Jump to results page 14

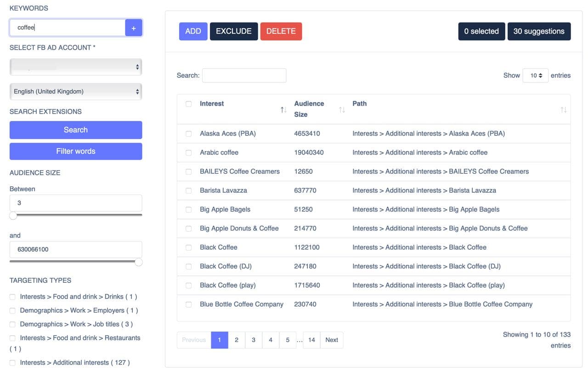point(311,340)
